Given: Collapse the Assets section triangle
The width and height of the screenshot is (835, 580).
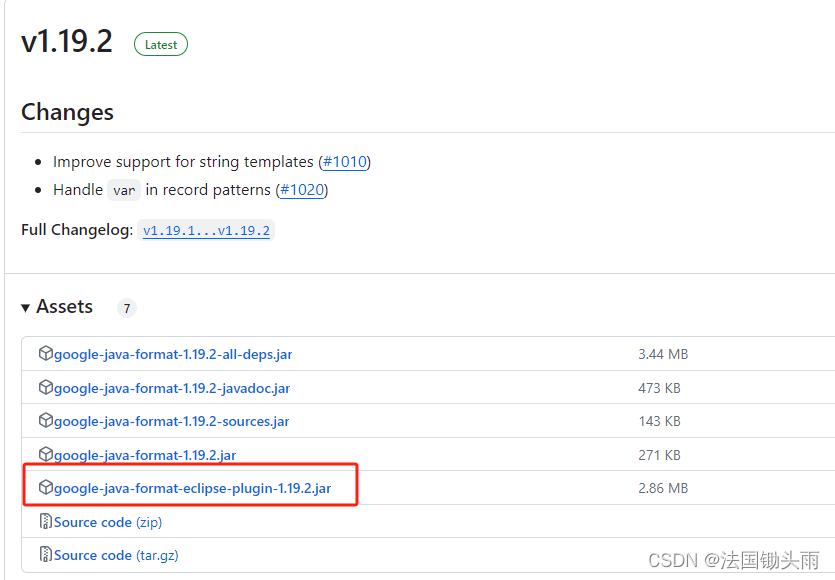Looking at the screenshot, I should pyautogui.click(x=25, y=308).
